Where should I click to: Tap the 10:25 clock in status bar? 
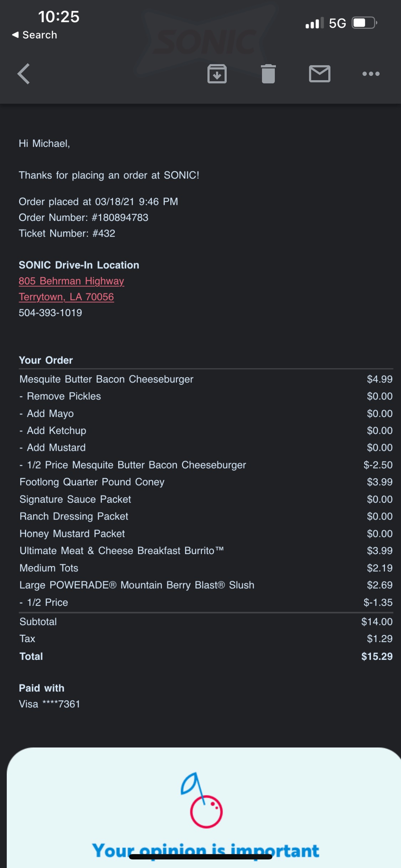(59, 17)
